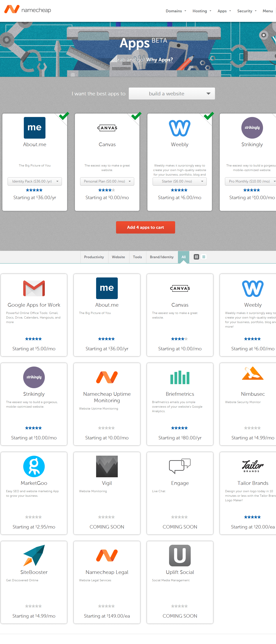Select All filter tab
The height and width of the screenshot is (644, 276).
pyautogui.click(x=184, y=257)
